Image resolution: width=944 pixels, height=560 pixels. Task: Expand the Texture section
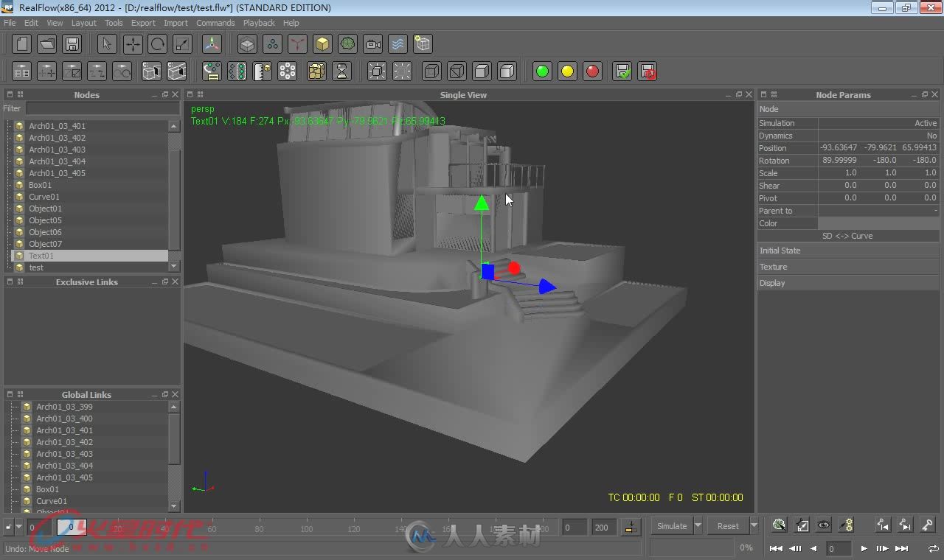click(848, 267)
